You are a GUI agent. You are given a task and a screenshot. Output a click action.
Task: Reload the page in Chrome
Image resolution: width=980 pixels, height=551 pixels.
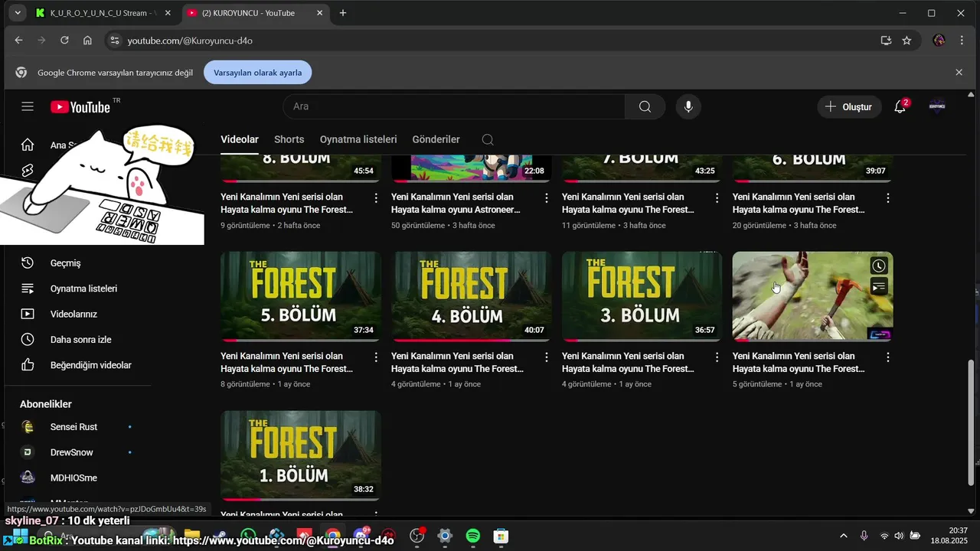click(x=64, y=41)
